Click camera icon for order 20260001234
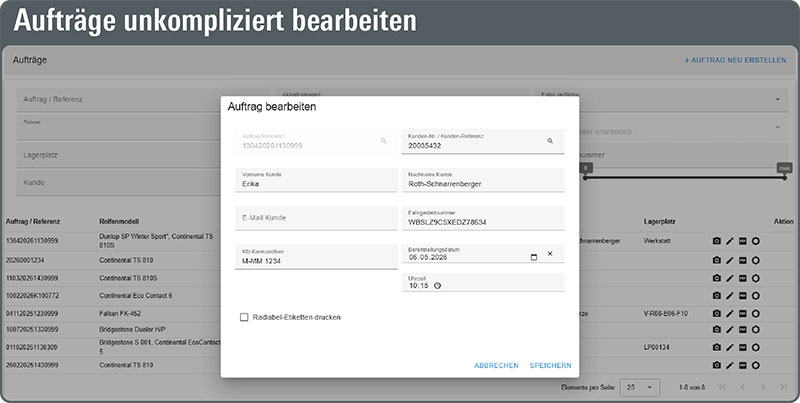 coord(717,261)
